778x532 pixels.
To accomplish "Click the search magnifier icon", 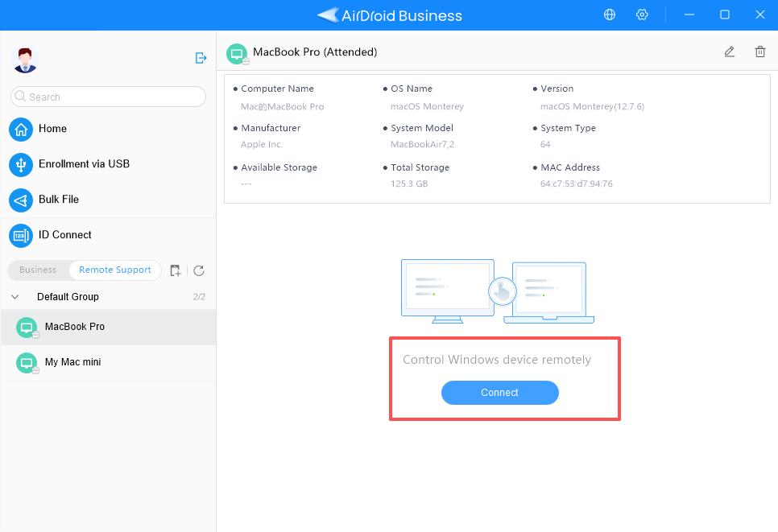I will coord(20,97).
